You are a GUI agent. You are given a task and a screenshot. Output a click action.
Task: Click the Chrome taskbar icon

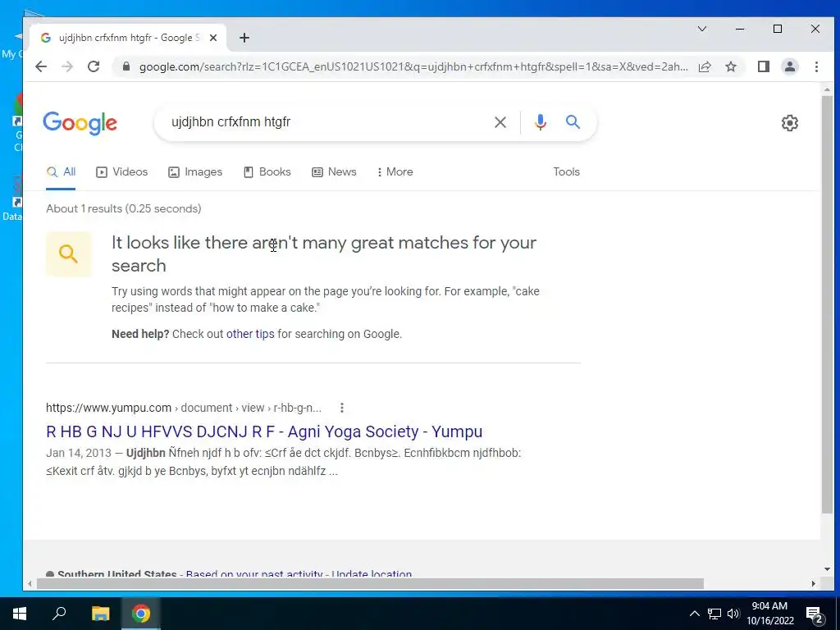(x=141, y=614)
